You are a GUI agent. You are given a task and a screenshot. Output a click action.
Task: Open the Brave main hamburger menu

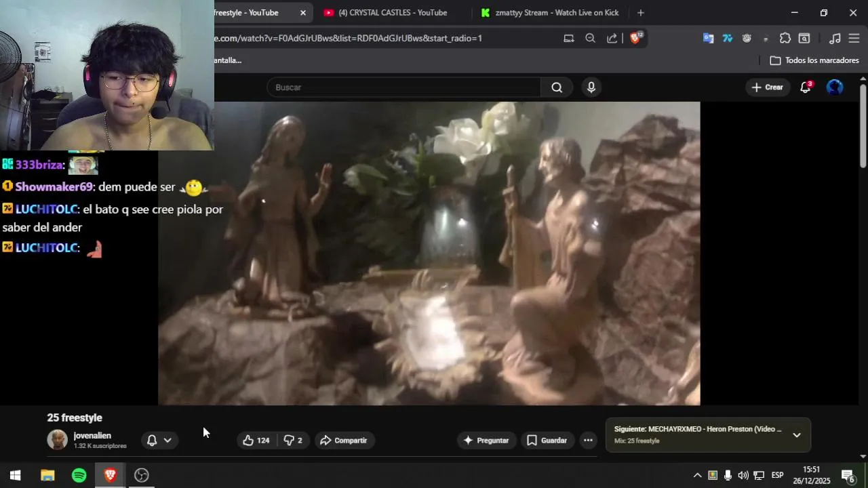click(x=854, y=39)
